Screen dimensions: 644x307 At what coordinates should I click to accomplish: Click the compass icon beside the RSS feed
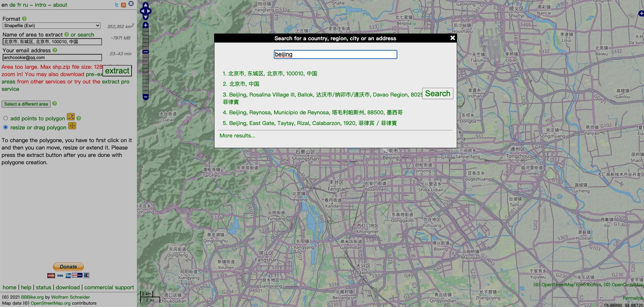point(131,4)
